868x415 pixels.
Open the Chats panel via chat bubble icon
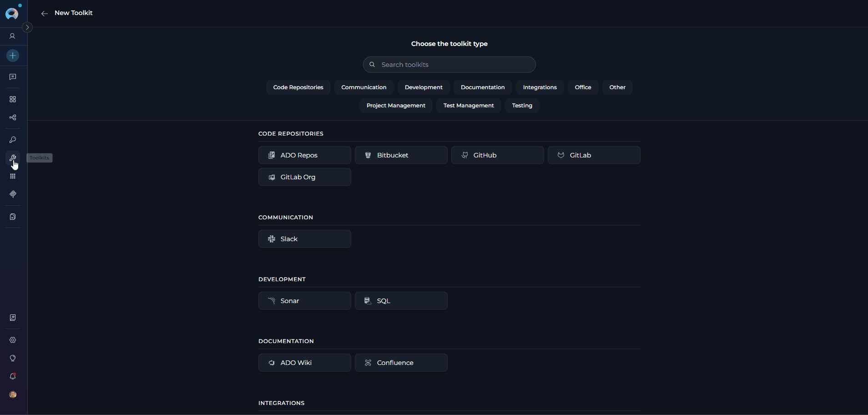12,76
